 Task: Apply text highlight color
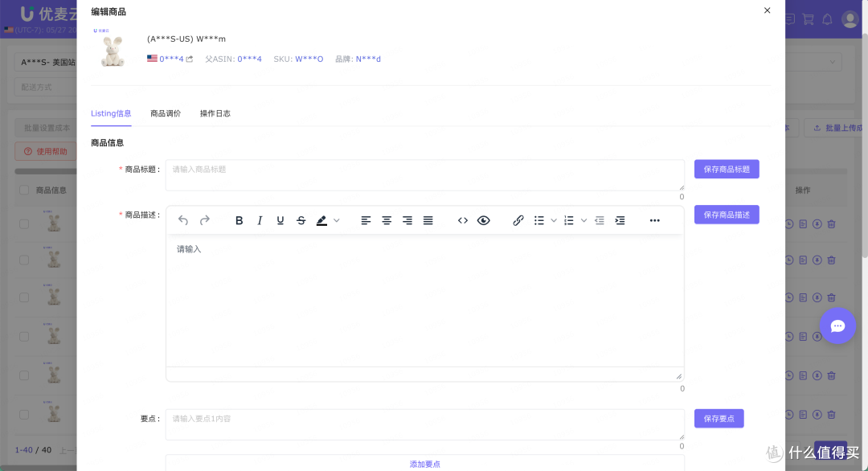tap(321, 220)
